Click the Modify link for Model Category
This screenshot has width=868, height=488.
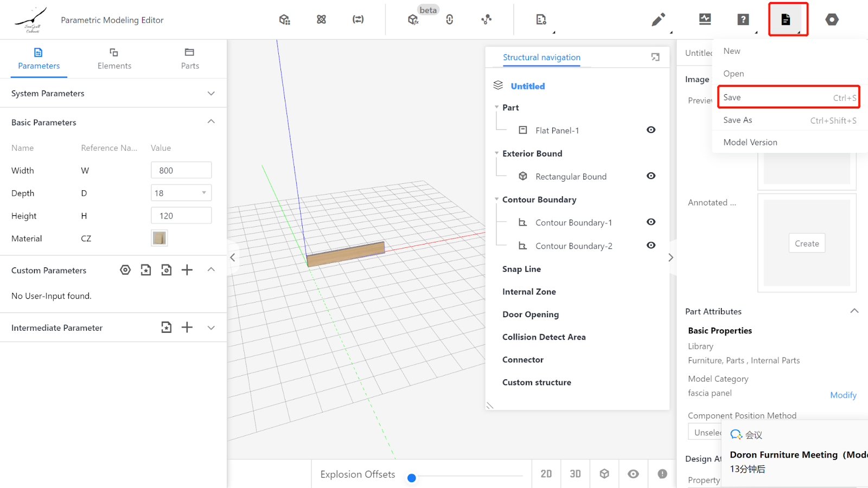coord(843,395)
